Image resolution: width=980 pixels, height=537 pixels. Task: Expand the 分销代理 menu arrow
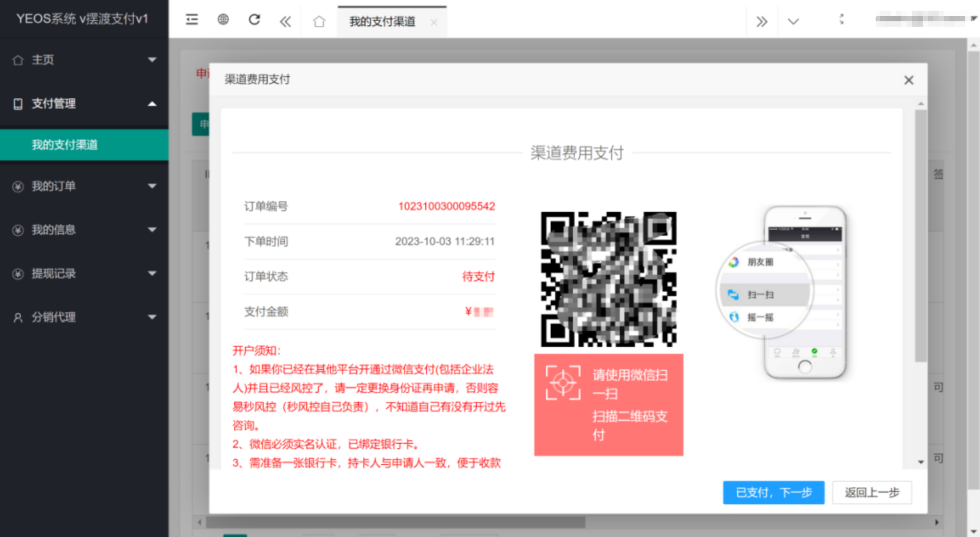coord(152,317)
